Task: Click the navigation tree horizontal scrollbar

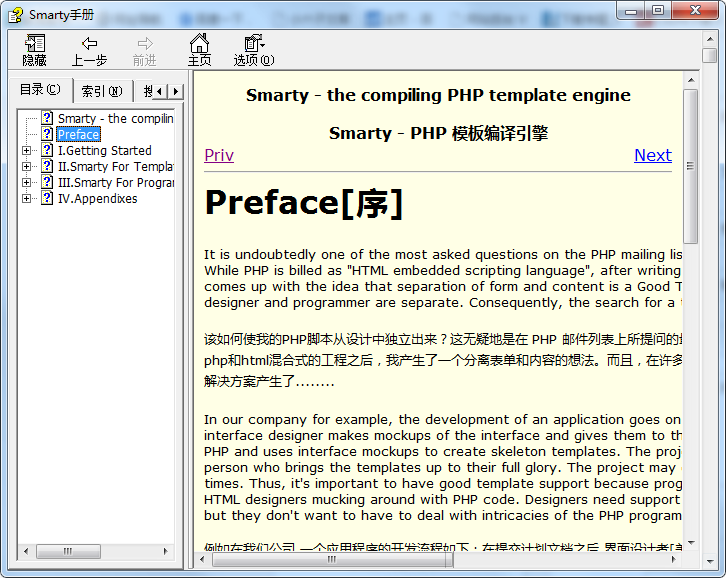Action: coord(95,551)
